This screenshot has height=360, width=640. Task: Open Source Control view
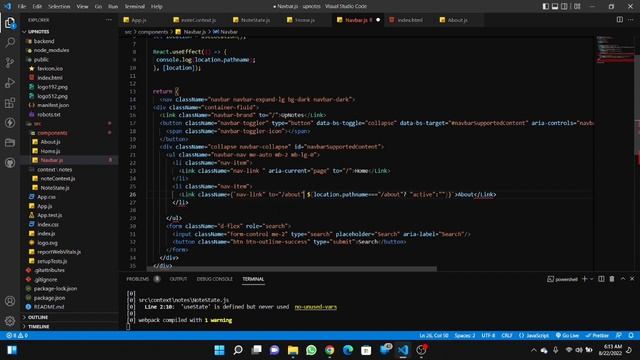[10, 62]
